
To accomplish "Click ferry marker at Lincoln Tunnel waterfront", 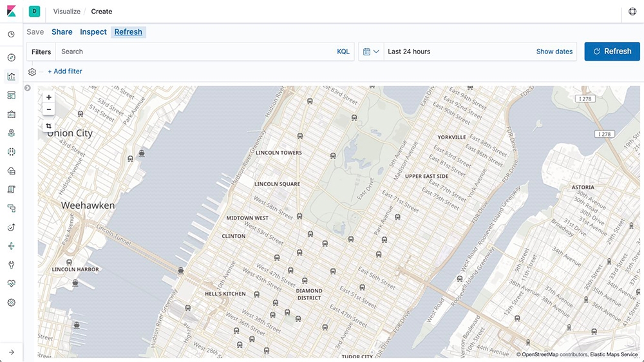I will pyautogui.click(x=181, y=271).
